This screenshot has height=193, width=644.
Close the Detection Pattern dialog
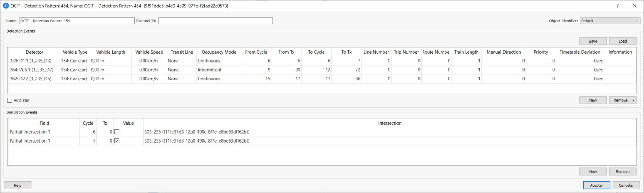[x=634, y=6]
